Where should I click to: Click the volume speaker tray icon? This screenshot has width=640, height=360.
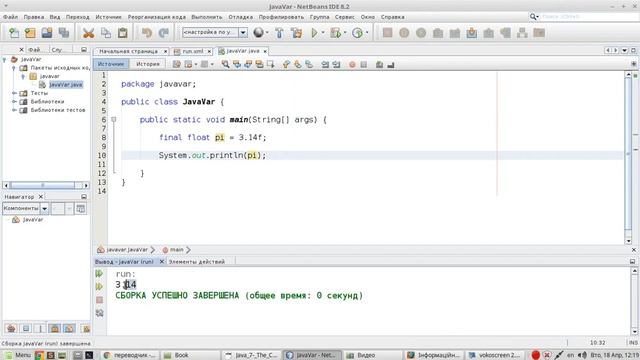click(x=582, y=355)
